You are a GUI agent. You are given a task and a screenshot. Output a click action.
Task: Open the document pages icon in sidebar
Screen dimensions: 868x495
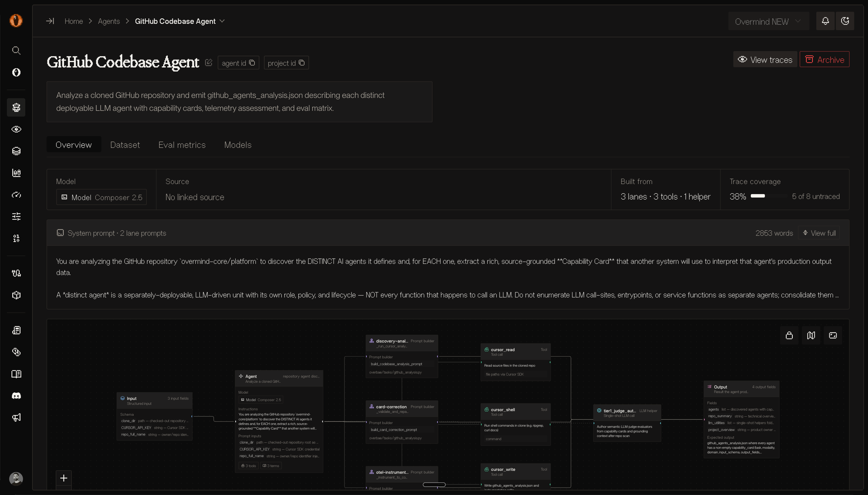pyautogui.click(x=16, y=330)
